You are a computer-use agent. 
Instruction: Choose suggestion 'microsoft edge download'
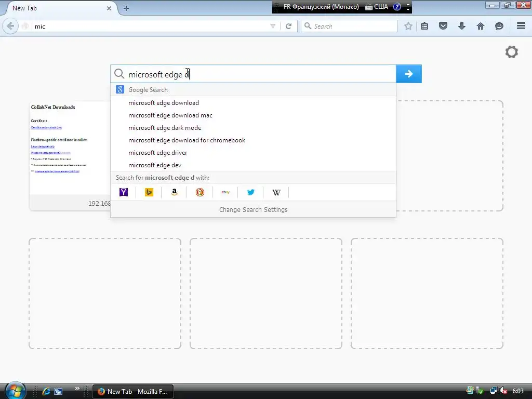[253, 103]
